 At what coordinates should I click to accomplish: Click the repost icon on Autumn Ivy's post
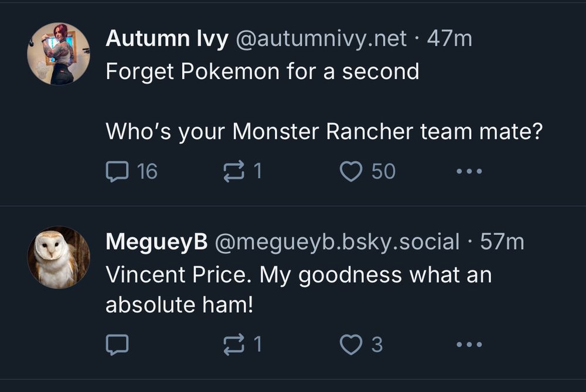pos(234,171)
